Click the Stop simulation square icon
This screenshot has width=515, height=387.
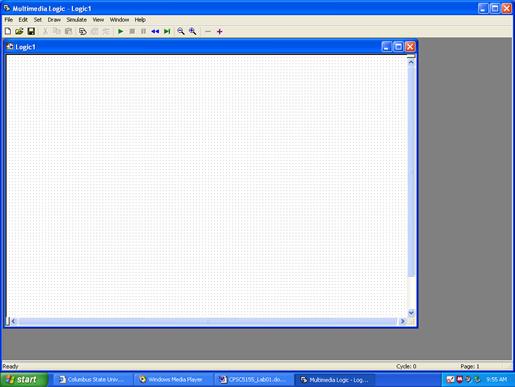(132, 31)
